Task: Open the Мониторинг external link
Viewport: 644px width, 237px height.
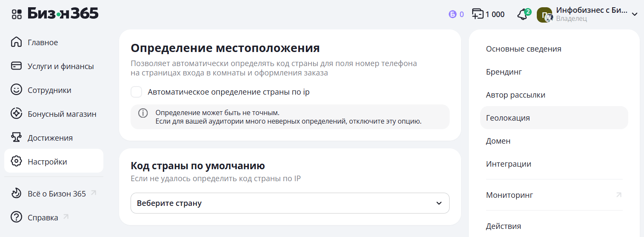Action: pos(509,195)
